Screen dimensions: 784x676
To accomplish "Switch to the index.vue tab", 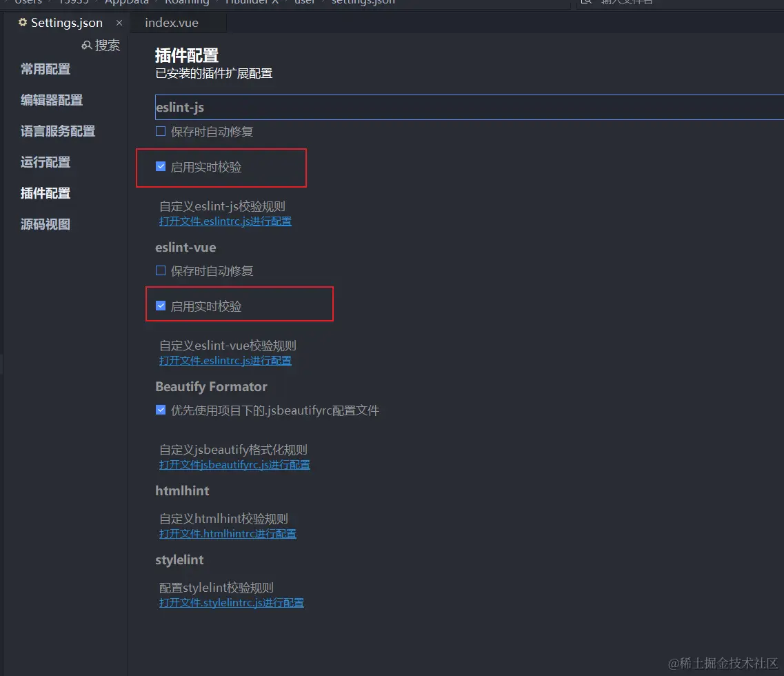I will tap(172, 23).
